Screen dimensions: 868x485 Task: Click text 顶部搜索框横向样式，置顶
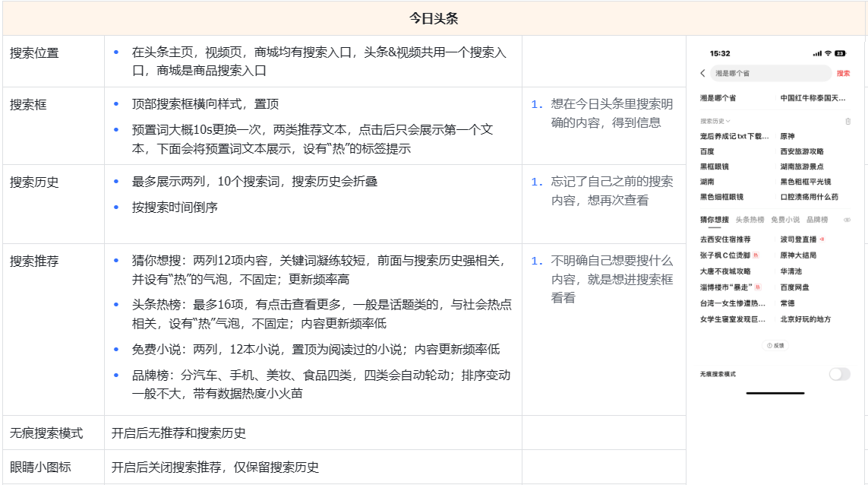(x=205, y=103)
